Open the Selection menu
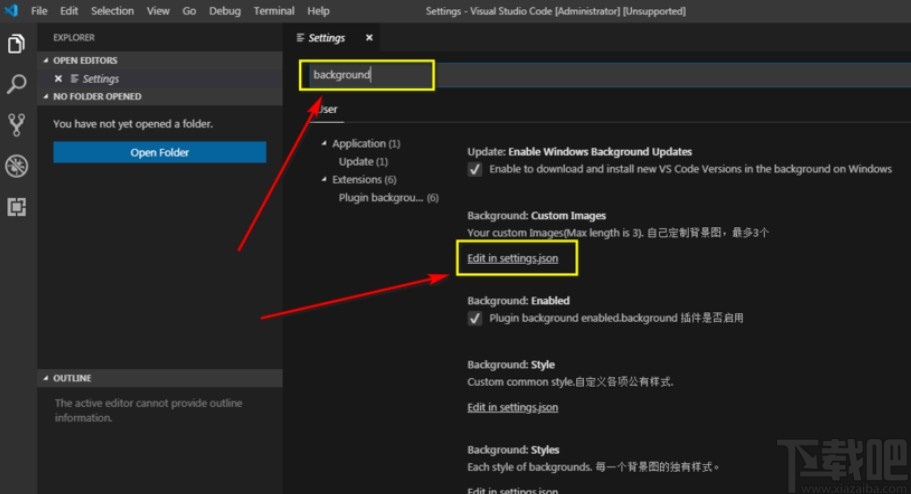 click(x=112, y=11)
